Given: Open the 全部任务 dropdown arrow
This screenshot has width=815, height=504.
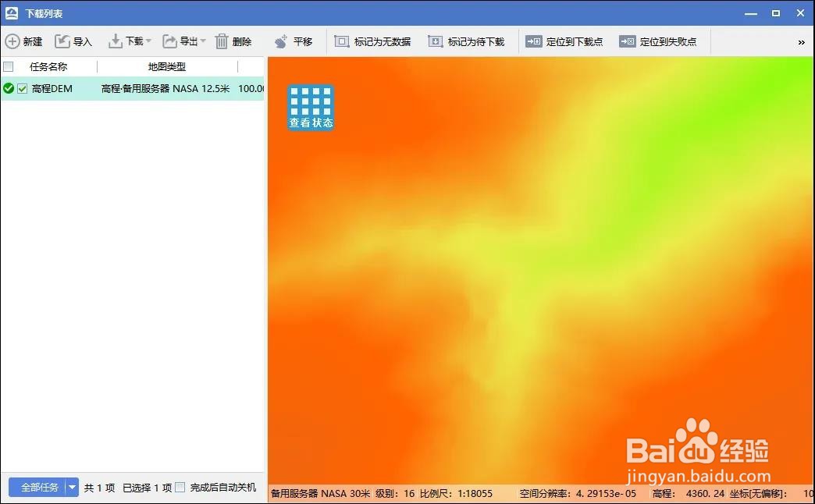Looking at the screenshot, I should 73,488.
